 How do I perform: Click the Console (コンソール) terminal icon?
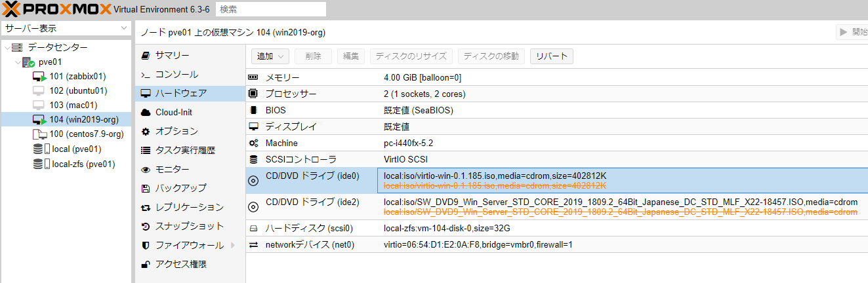(x=146, y=75)
